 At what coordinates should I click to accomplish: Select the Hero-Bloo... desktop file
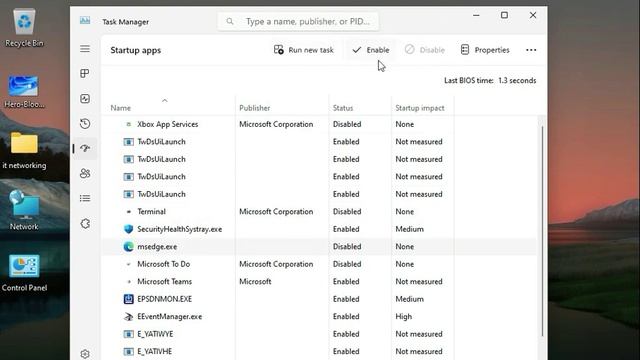24,92
